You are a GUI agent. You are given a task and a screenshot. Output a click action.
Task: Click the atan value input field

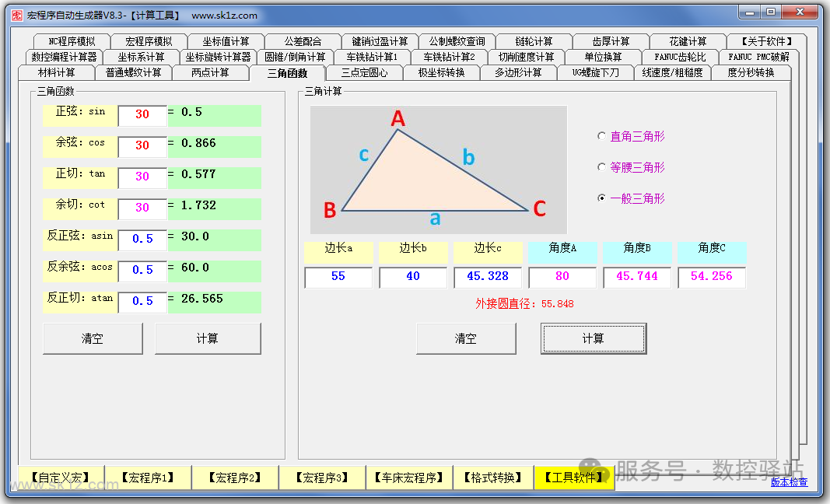click(x=142, y=301)
